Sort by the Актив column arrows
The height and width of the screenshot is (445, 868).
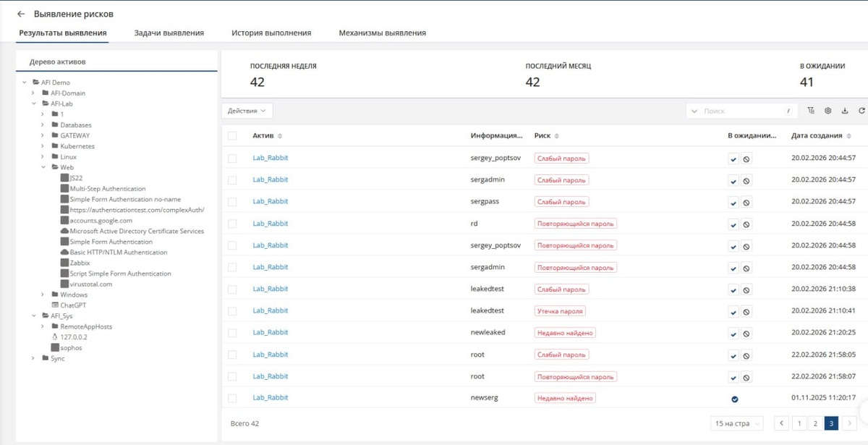(x=280, y=136)
